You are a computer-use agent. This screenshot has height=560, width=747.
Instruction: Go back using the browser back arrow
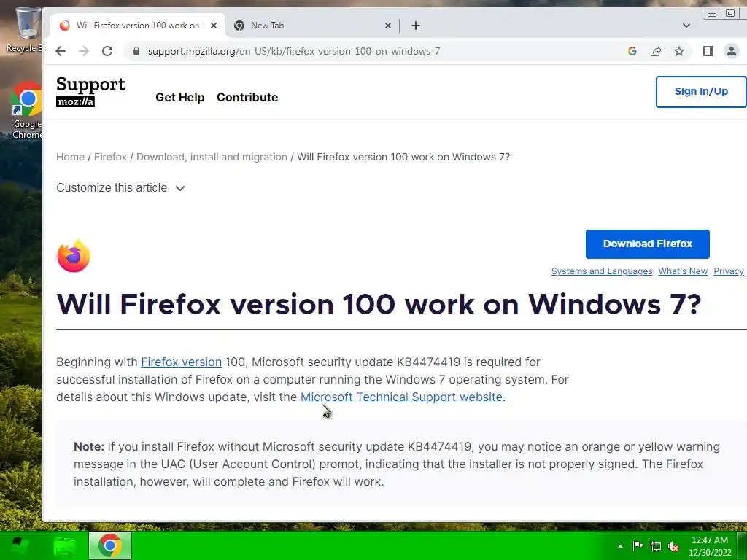61,51
